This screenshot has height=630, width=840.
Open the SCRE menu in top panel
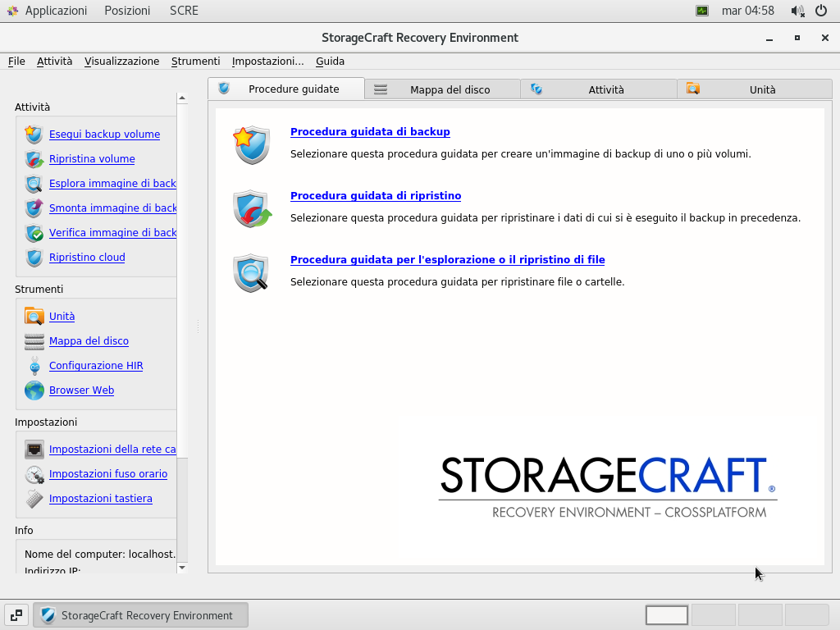point(184,11)
